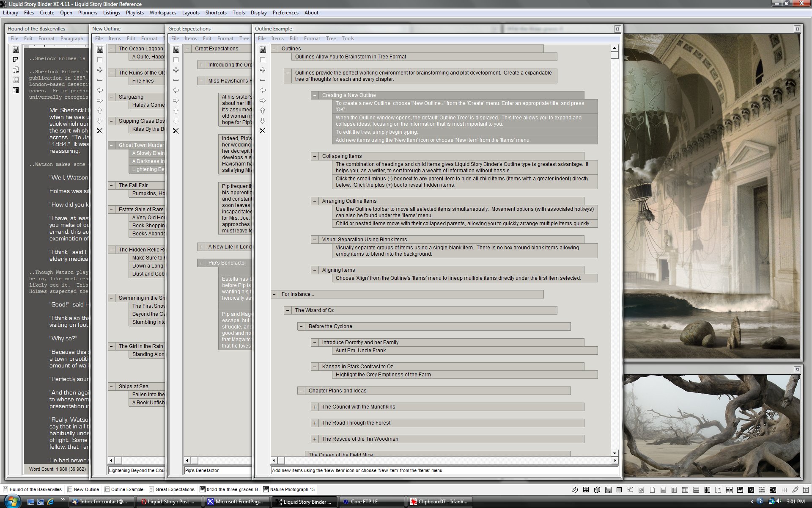Click move down arrow in New Outline toolbar
Screen dimensions: 812x508
[x=100, y=121]
